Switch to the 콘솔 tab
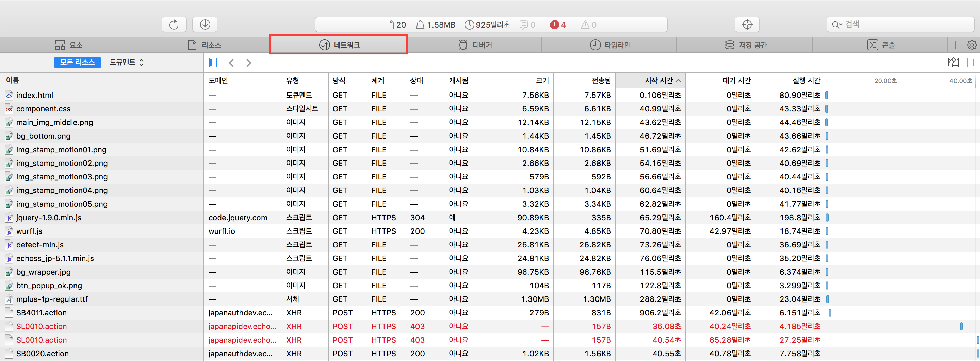Image resolution: width=980 pixels, height=361 pixels. (880, 45)
